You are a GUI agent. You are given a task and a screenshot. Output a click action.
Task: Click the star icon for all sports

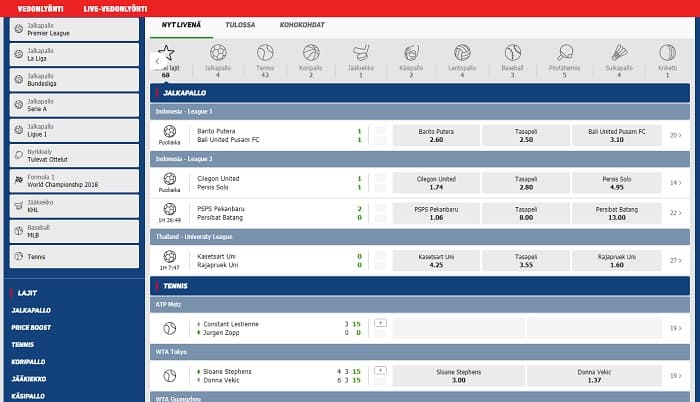166,52
